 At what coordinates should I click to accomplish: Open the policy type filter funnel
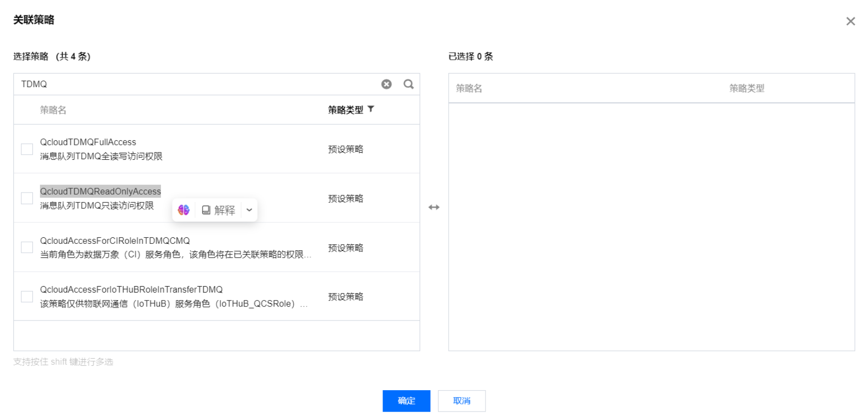371,109
